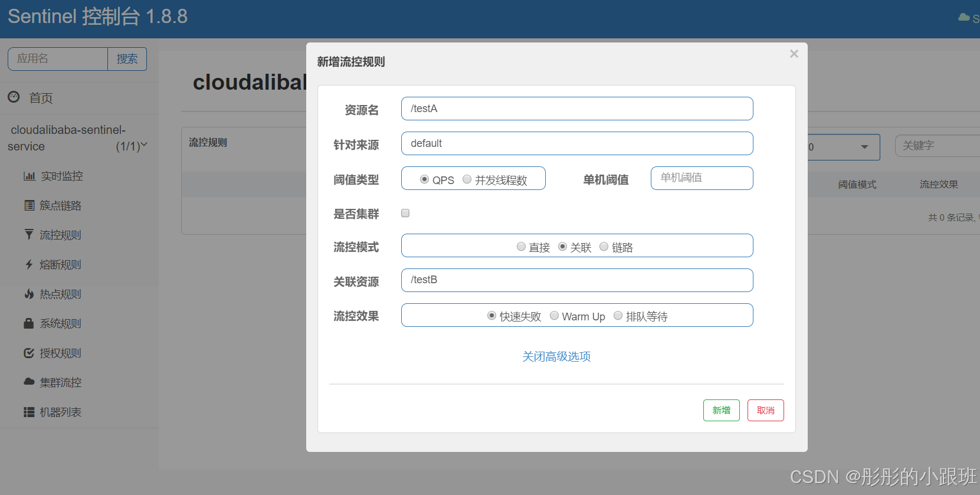This screenshot has height=495, width=980.
Task: Select Warm Up flow control effect
Action: (x=554, y=316)
